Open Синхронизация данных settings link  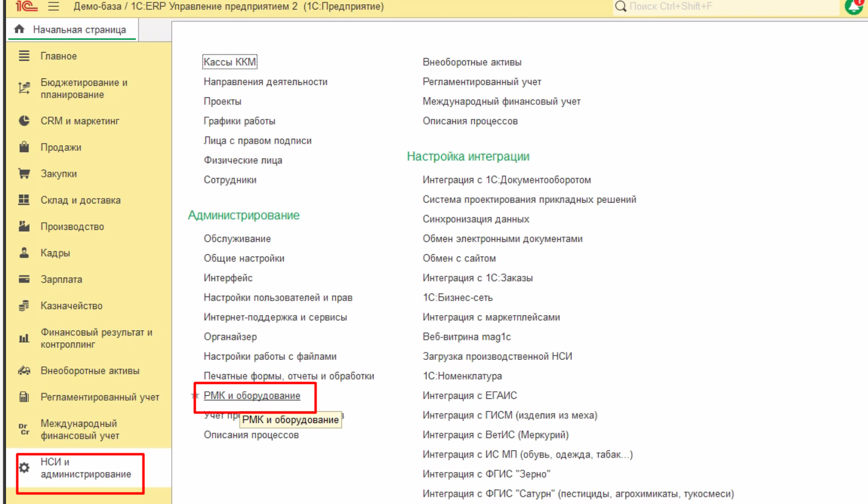(475, 219)
